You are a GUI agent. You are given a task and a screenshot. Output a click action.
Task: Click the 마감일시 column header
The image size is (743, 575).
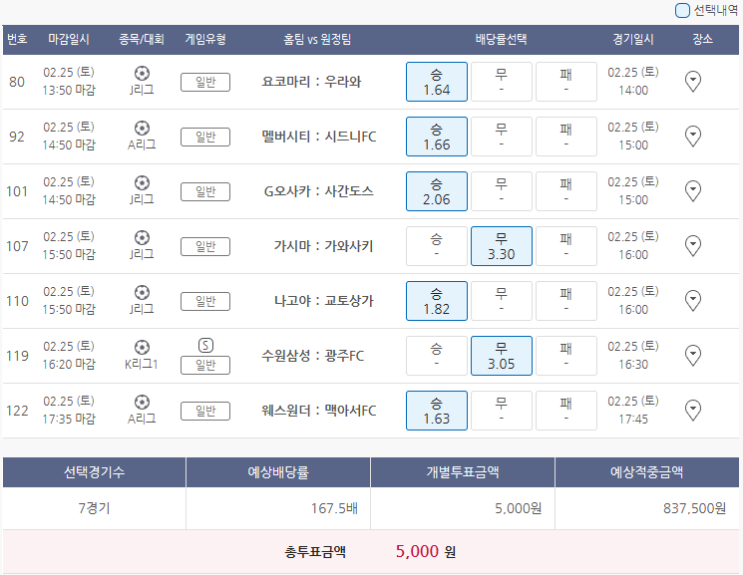tap(69, 39)
